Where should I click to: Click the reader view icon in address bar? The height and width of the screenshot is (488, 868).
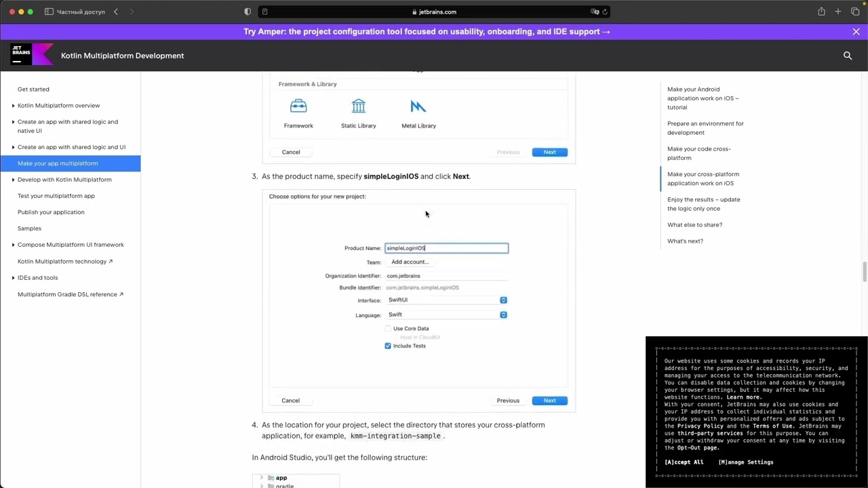coord(264,12)
